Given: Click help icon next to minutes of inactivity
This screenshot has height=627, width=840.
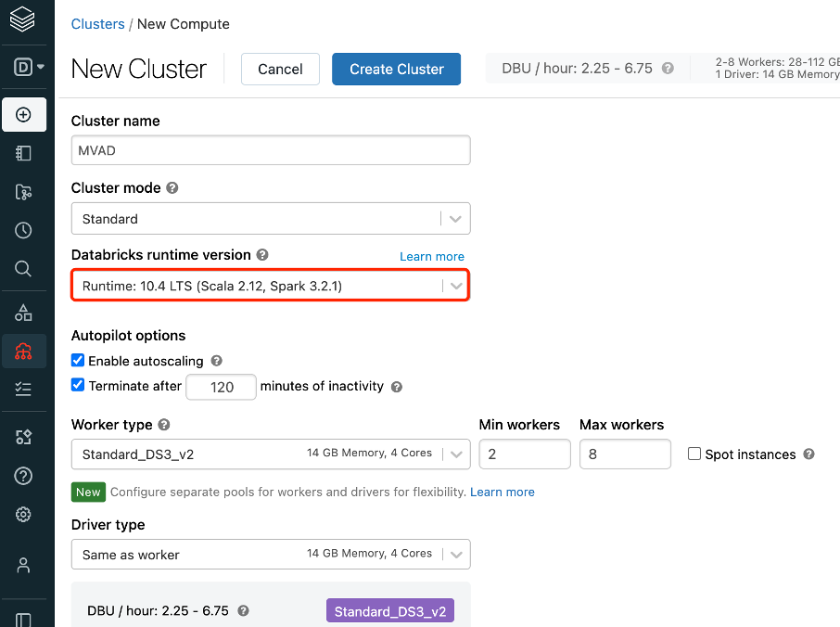Looking at the screenshot, I should tap(397, 387).
